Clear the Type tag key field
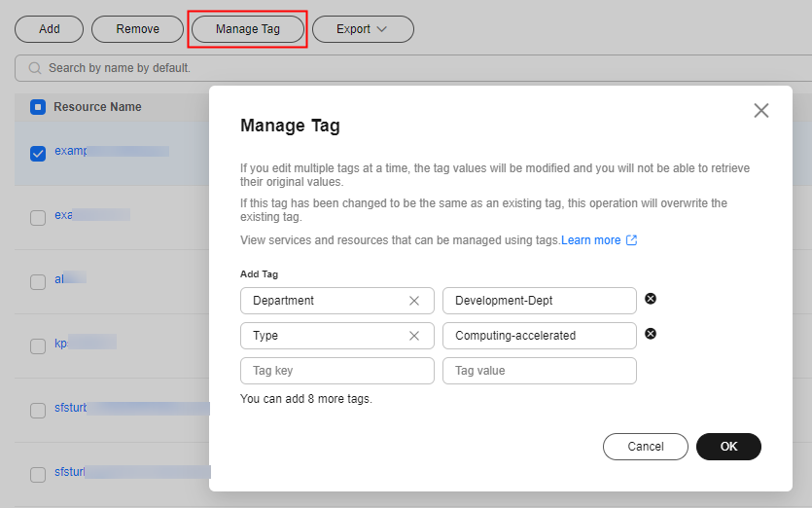Image resolution: width=812 pixels, height=508 pixels. 414,336
